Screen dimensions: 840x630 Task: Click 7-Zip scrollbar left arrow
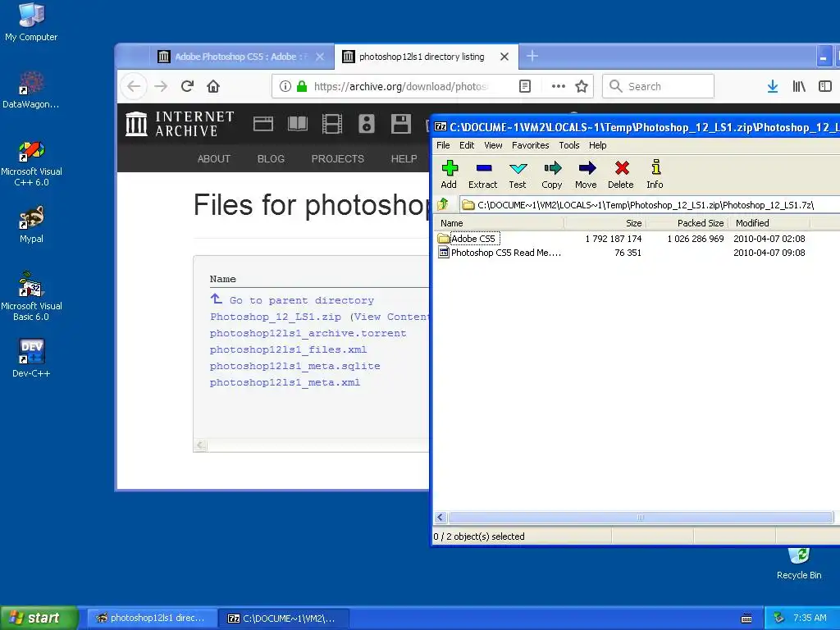coord(441,518)
